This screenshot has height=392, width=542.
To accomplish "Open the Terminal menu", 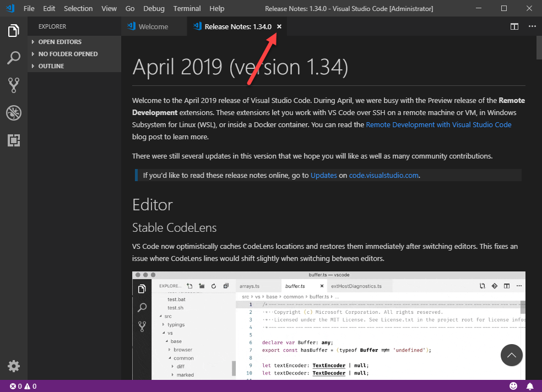I will (x=187, y=8).
